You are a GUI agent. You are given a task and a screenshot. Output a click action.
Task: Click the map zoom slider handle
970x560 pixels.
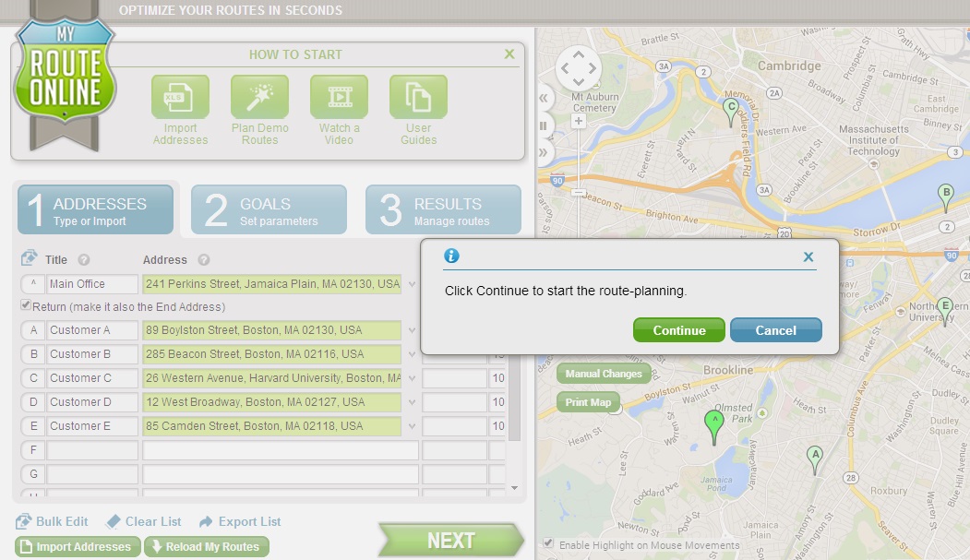(578, 192)
